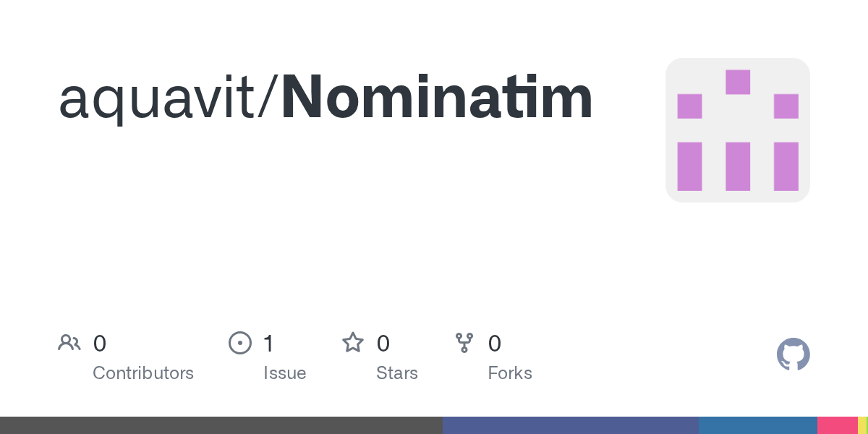Click the 0 forks count
Viewport: 868px width, 434px height.
495,344
